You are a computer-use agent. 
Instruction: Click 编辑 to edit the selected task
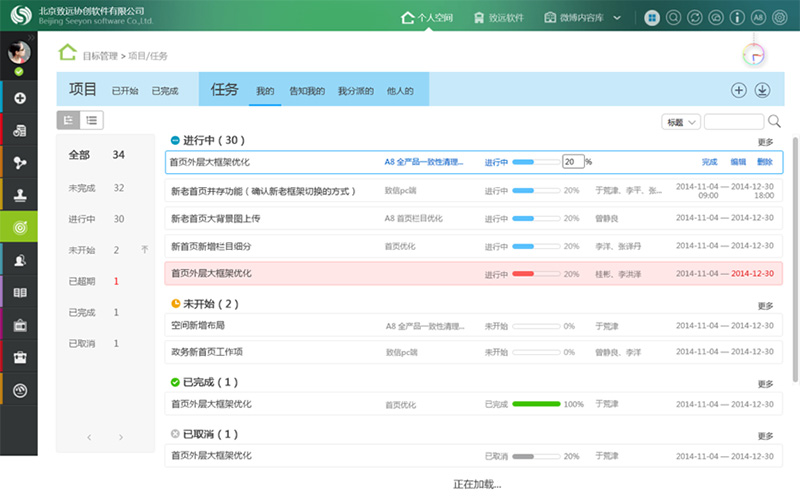click(x=738, y=161)
